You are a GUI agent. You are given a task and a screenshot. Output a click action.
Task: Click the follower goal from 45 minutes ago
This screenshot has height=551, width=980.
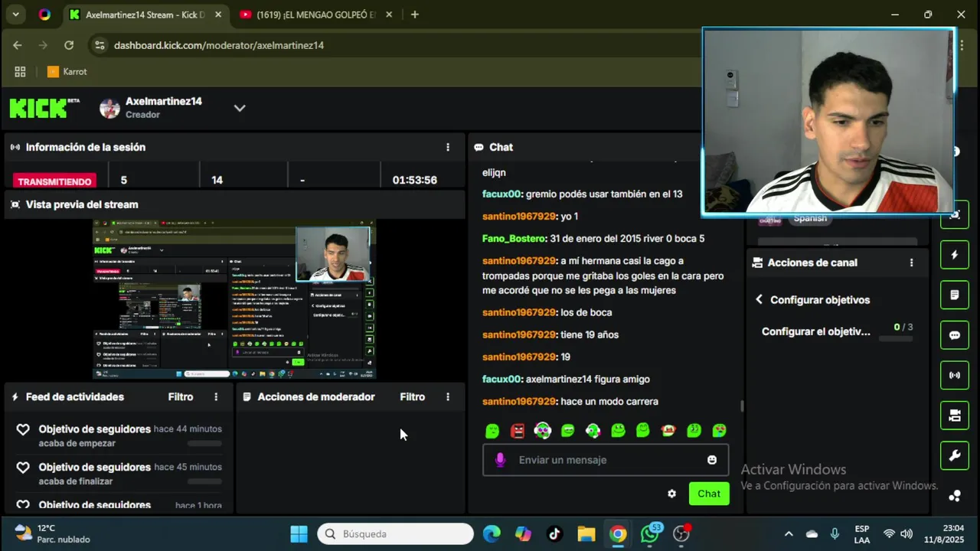pos(119,474)
